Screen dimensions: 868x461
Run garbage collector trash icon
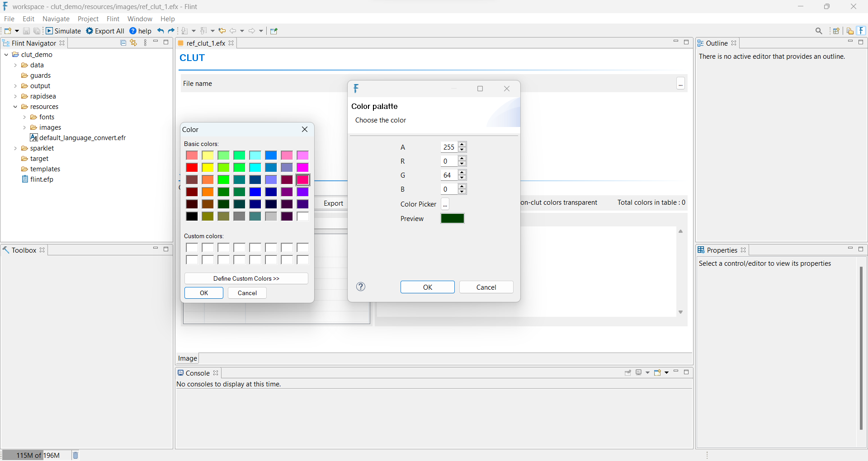(x=75, y=455)
